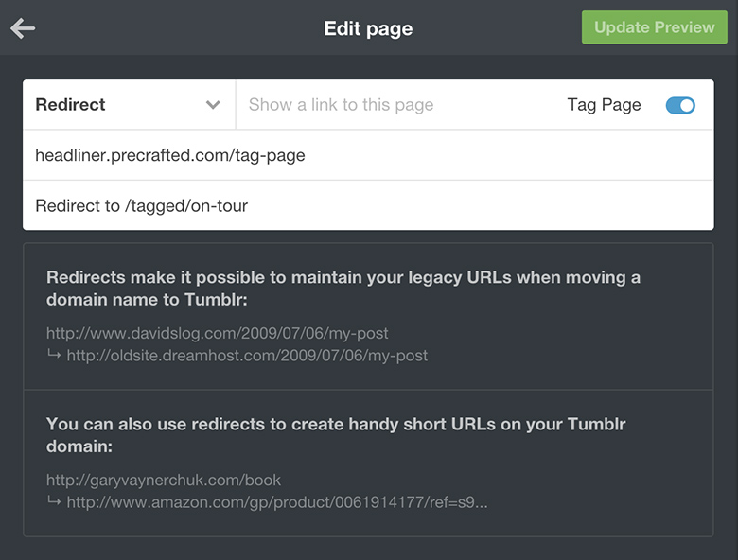Click the 'handy short URLs' help heading
The width and height of the screenshot is (738, 560).
336,434
